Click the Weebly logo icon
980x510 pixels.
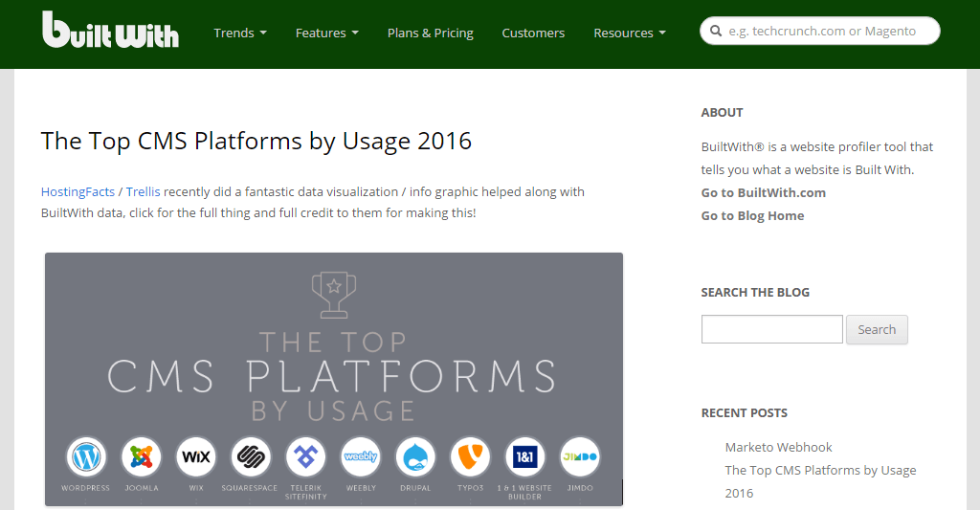[361, 456]
